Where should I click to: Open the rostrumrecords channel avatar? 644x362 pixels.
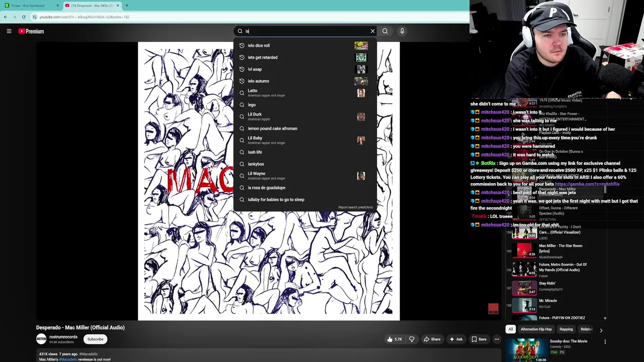[x=41, y=339]
